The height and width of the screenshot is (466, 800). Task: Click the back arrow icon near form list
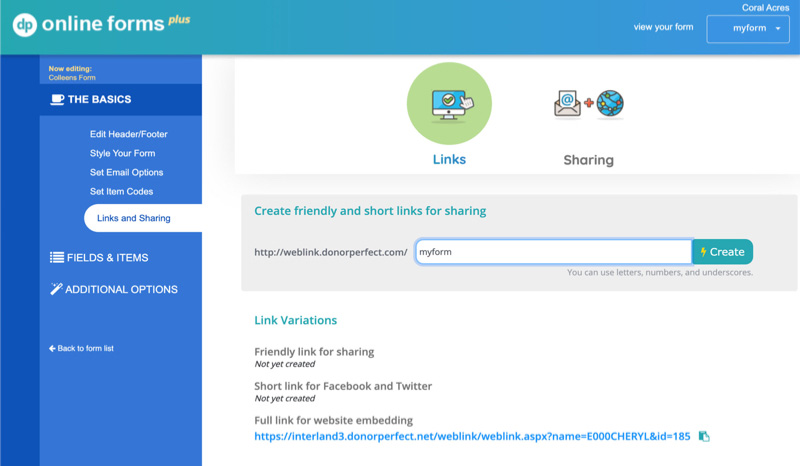point(52,349)
